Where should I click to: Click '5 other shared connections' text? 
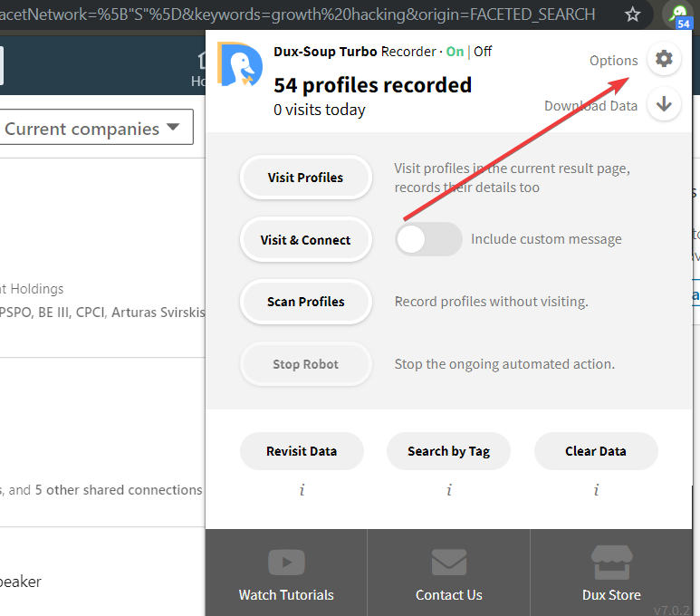coord(119,490)
